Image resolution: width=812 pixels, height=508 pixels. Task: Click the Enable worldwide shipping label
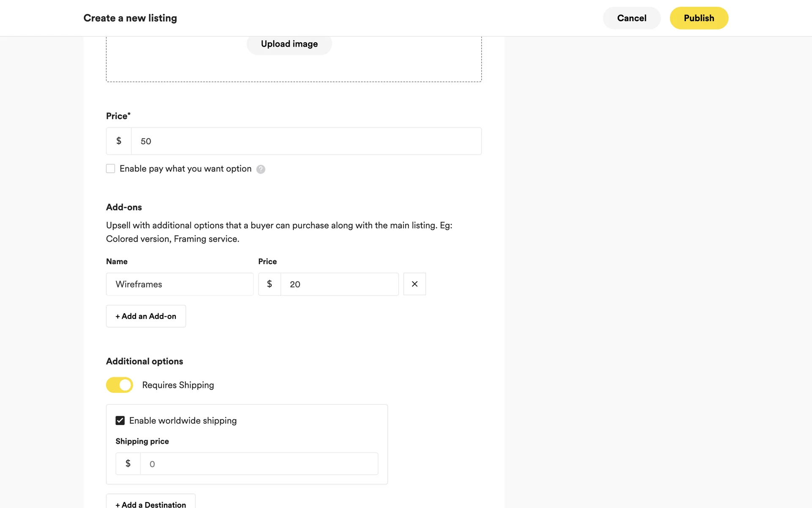click(183, 420)
